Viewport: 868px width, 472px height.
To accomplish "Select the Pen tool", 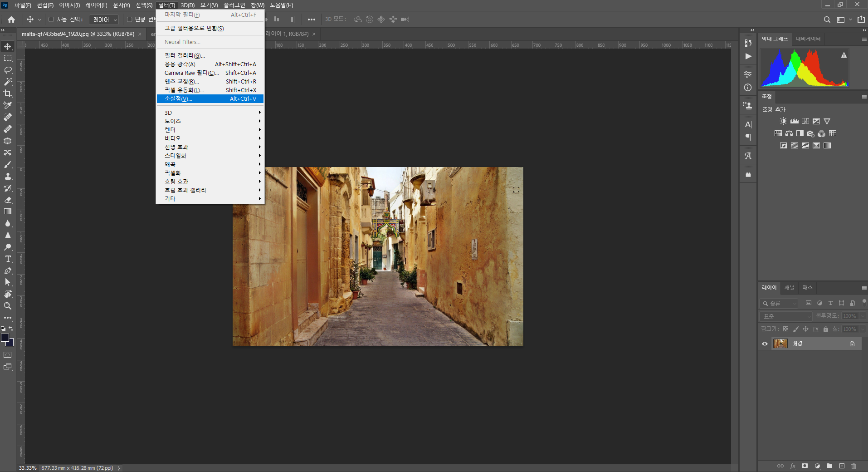I will click(8, 270).
